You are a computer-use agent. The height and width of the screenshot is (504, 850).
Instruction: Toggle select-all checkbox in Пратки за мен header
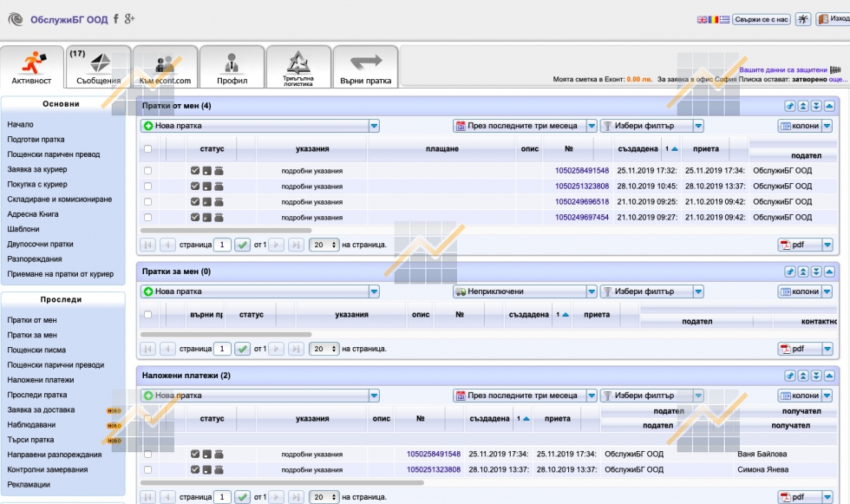click(x=148, y=315)
